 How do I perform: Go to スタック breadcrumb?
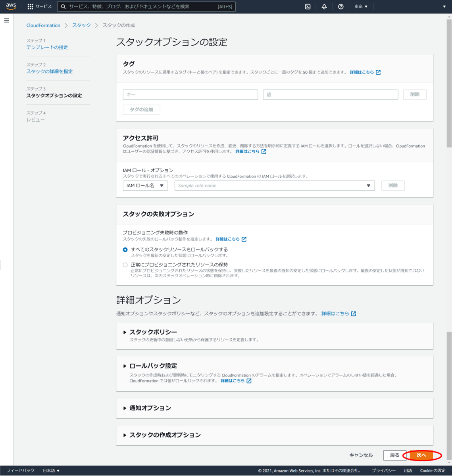[81, 25]
